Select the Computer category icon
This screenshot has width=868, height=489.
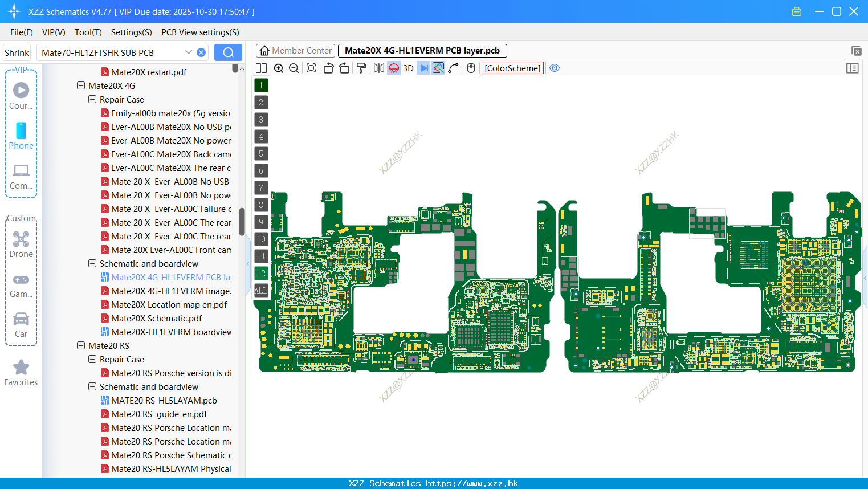coord(21,176)
